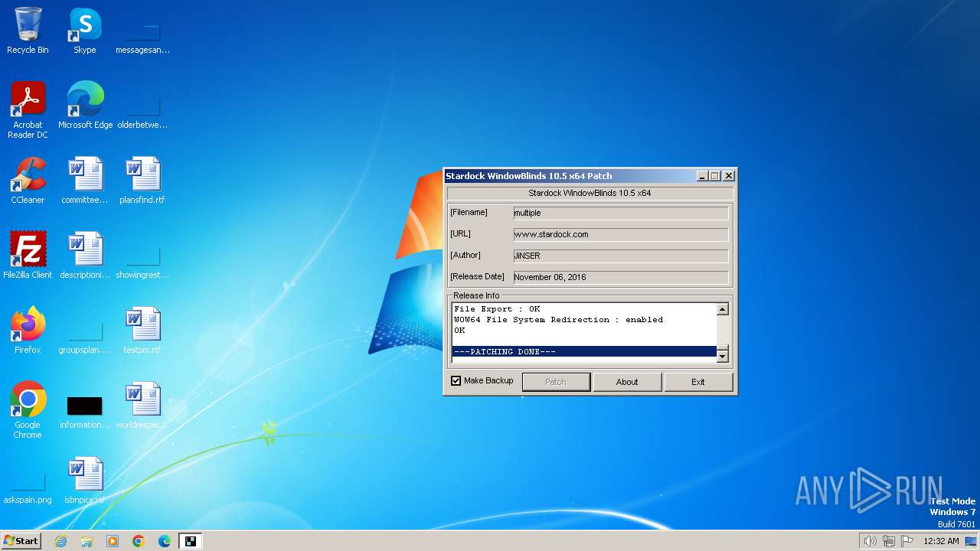Click the Exit button
This screenshot has width=980, height=551.
[698, 382]
